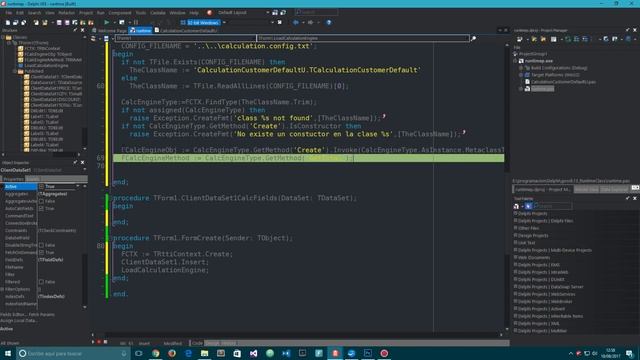
Task: Open Task View from the taskbar
Action: 139,353
